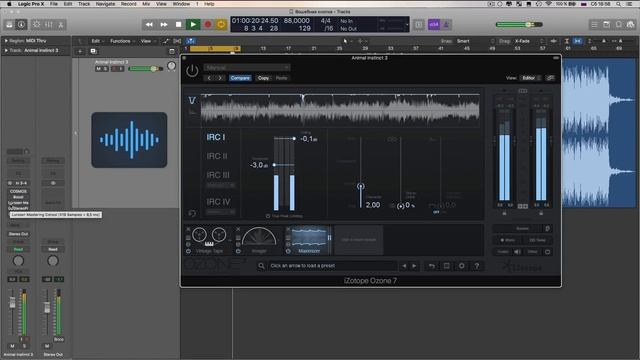Open the Media Browser icon
Screen dimensions: 640x360
pyautogui.click(x=631, y=24)
